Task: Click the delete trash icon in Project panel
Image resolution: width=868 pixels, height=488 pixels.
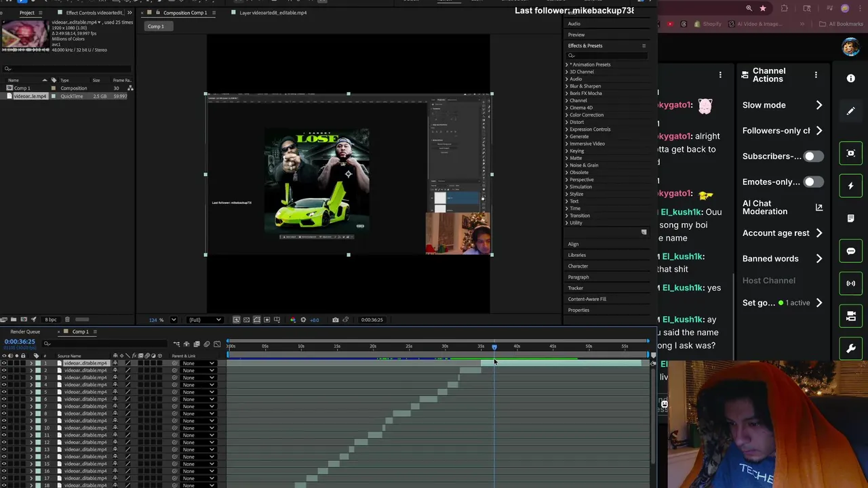Action: (x=67, y=319)
